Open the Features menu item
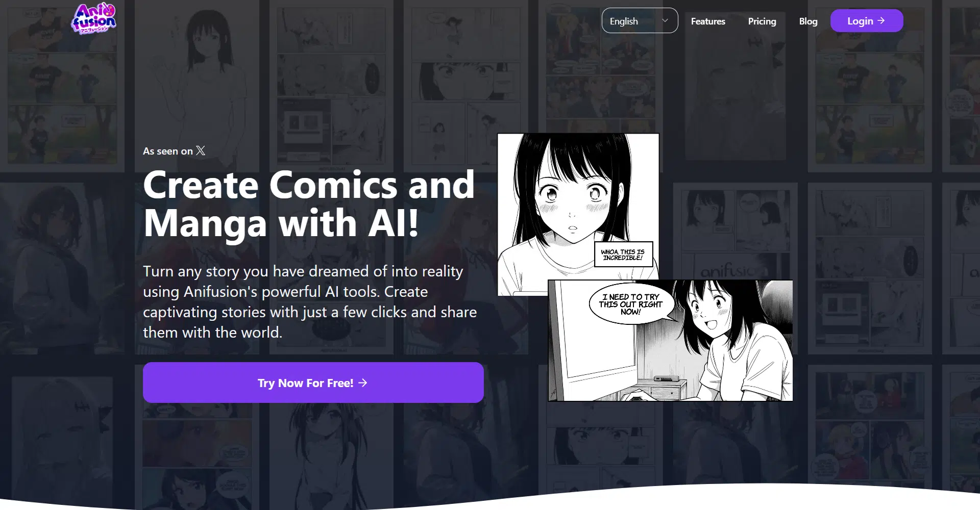This screenshot has width=980, height=510. coord(708,21)
